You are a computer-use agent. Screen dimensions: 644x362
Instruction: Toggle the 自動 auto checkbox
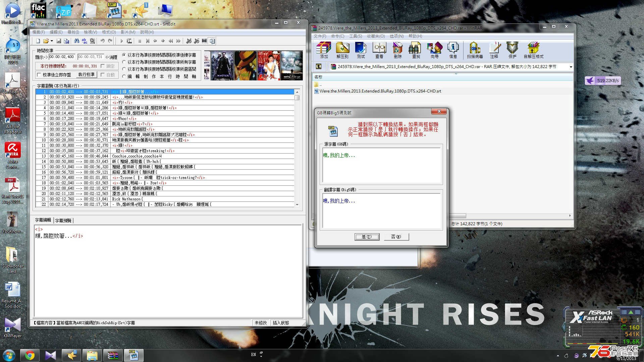[x=103, y=75]
